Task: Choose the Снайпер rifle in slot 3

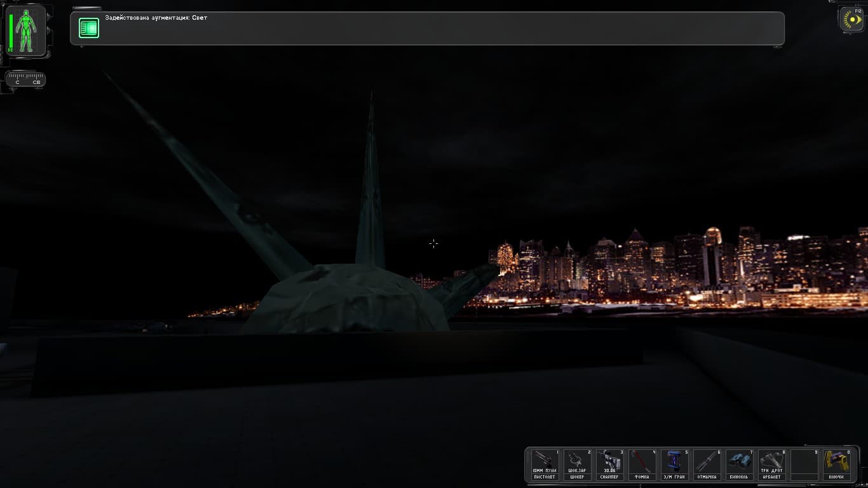Action: tap(609, 465)
